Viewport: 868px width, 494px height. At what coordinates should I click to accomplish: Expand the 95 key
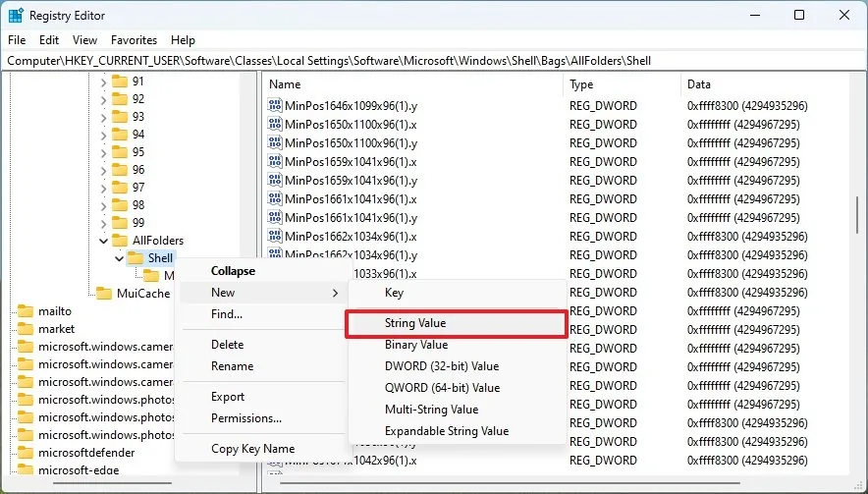tap(103, 153)
